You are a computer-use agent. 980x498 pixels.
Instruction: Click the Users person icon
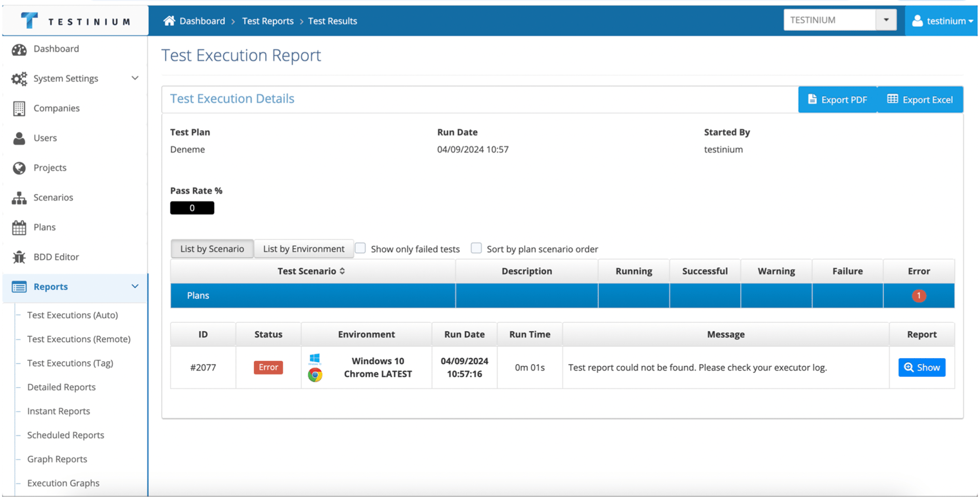tap(19, 138)
